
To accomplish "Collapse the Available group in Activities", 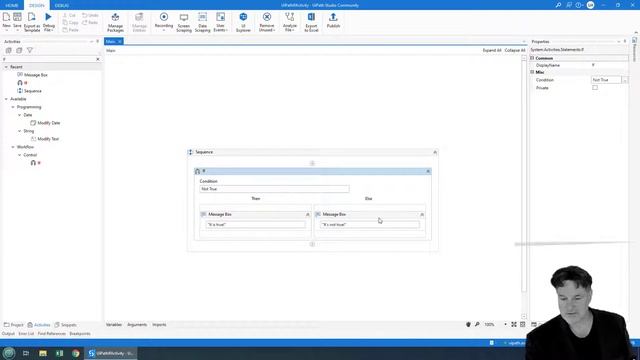I will [6, 99].
